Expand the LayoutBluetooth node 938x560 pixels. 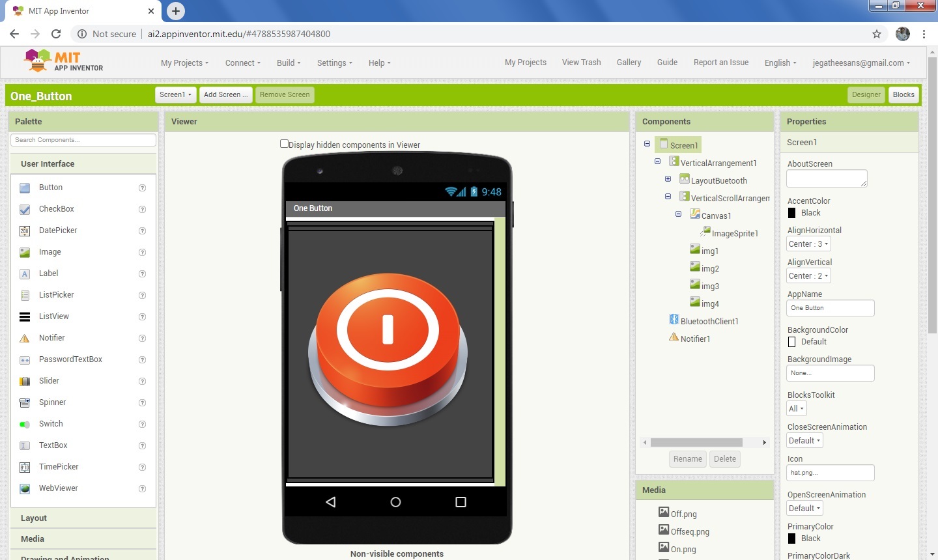tap(668, 179)
